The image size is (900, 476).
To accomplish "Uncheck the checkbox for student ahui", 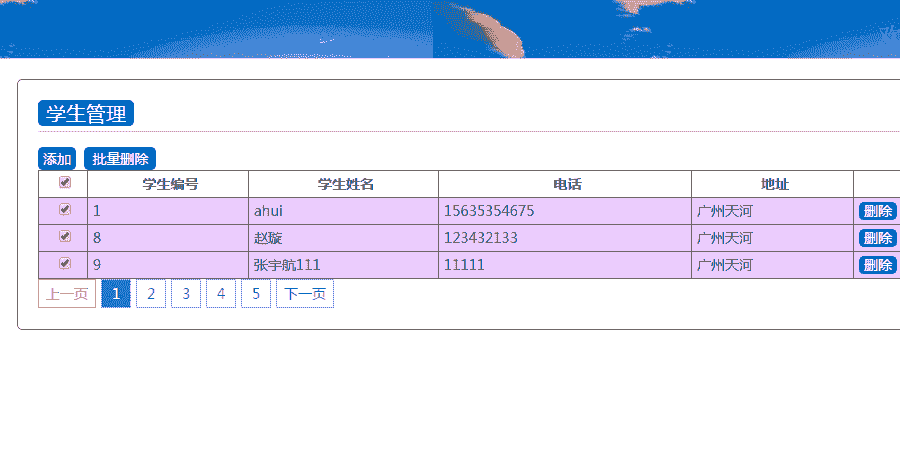I will [65, 210].
